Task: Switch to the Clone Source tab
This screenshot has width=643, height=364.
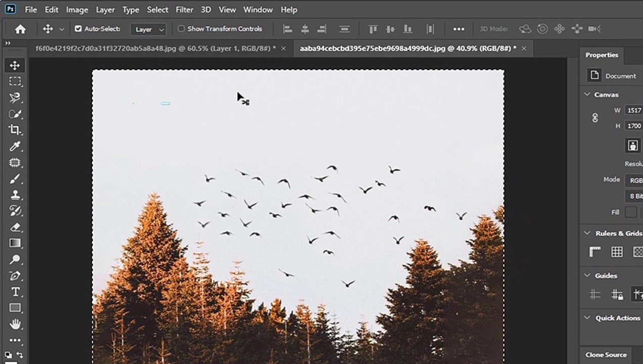Action: (x=606, y=355)
